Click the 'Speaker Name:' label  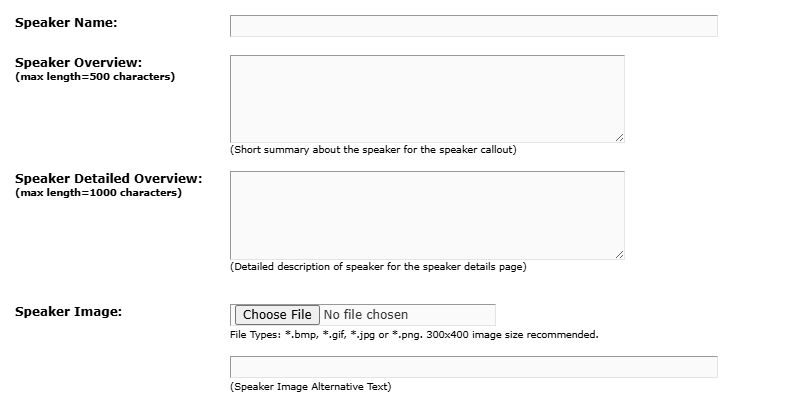pyautogui.click(x=66, y=22)
